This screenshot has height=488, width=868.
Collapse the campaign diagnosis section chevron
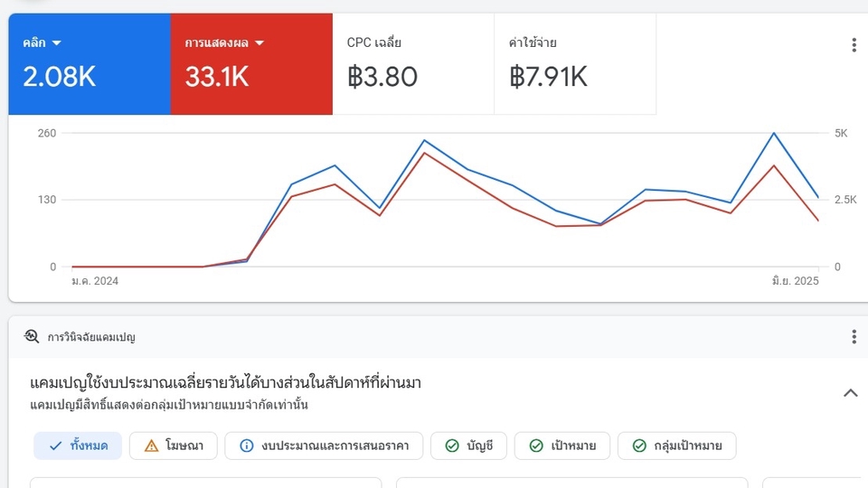(850, 393)
